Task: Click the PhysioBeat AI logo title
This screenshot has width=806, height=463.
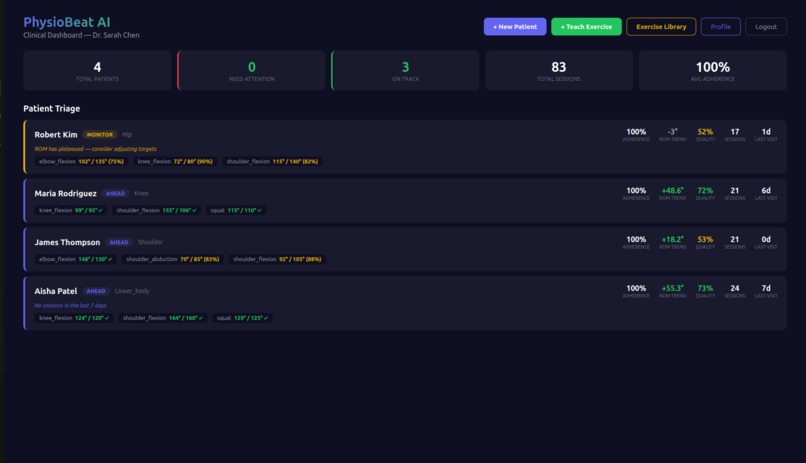Action: [67, 22]
